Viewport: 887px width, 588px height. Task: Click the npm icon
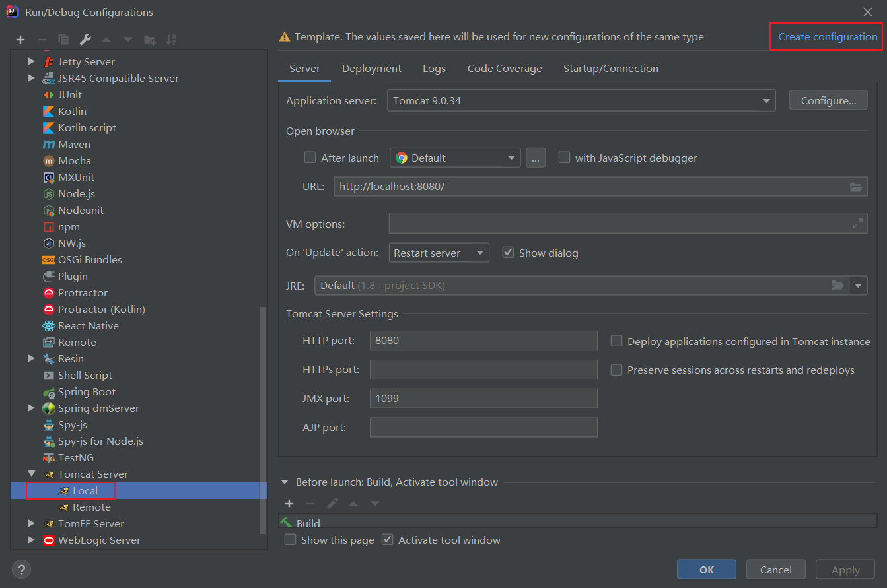pos(49,226)
